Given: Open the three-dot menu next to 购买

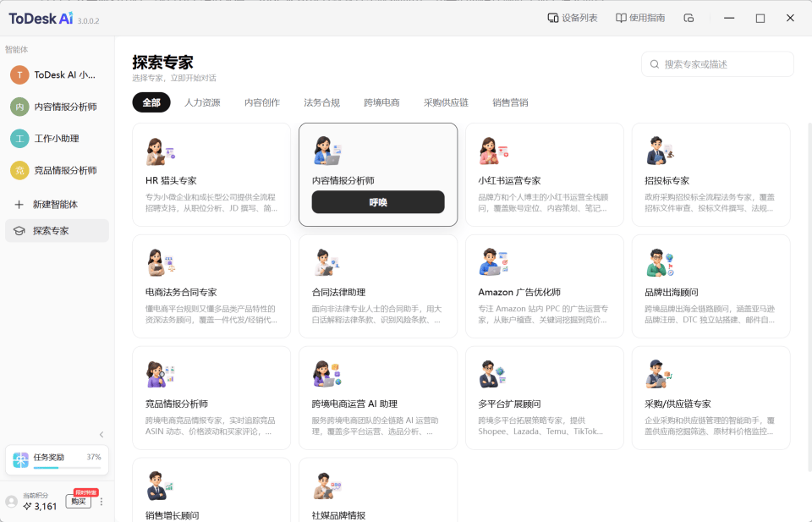Looking at the screenshot, I should pos(101,502).
